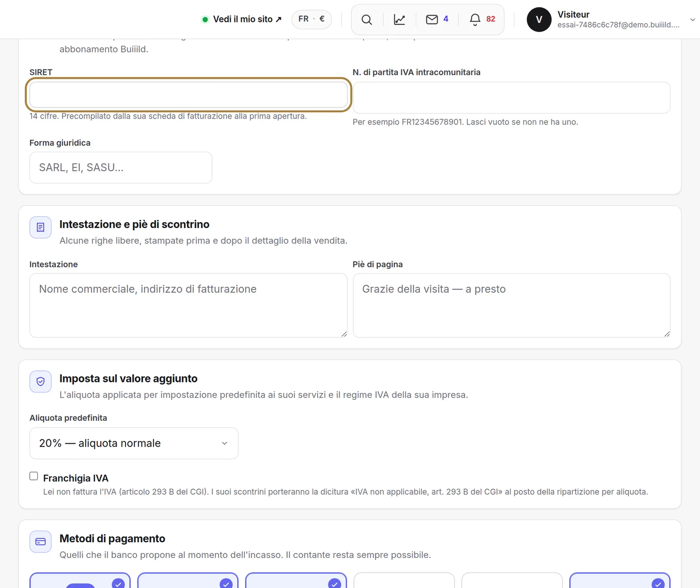Image resolution: width=700 pixels, height=588 pixels.
Task: Click the Piè di pagina textarea resize handle
Action: 666,334
